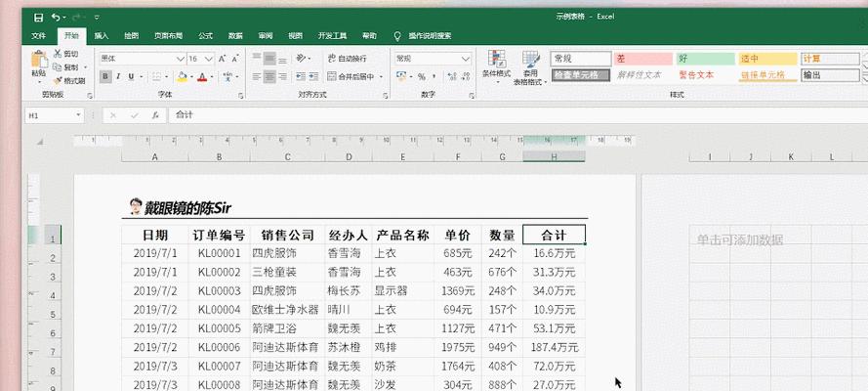
Task: Toggle middle vertical alignment
Action: click(x=269, y=58)
